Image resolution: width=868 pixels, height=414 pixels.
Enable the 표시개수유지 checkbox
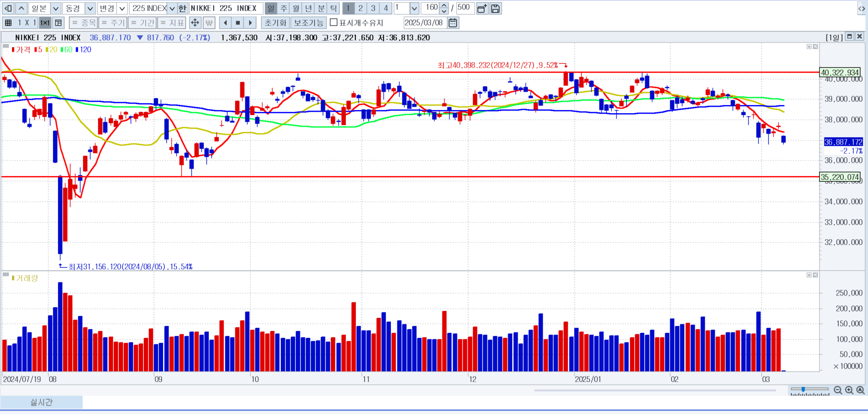(x=334, y=23)
